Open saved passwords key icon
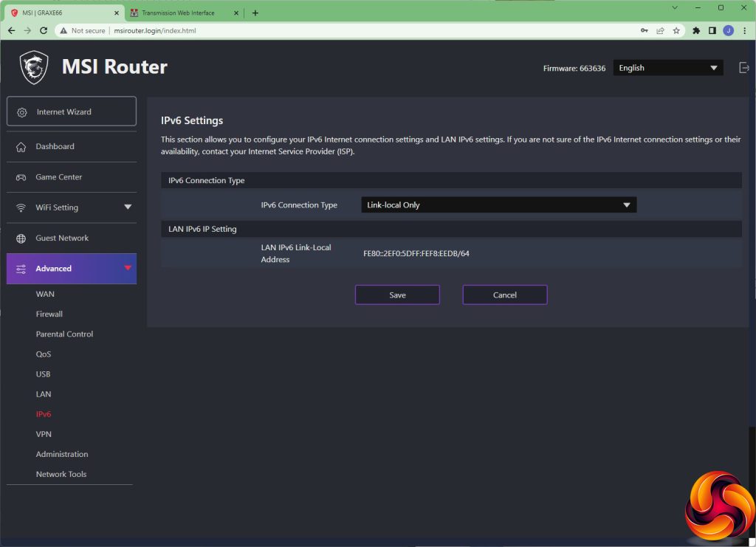This screenshot has height=547, width=756. 644,30
